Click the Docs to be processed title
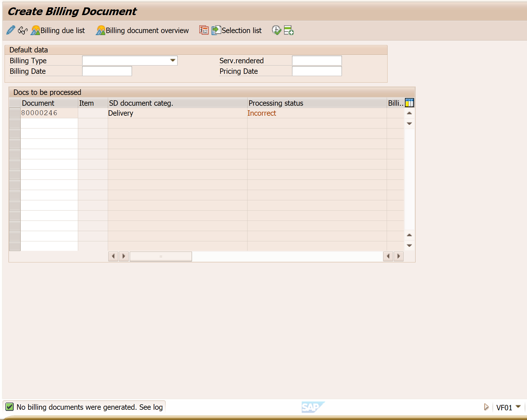This screenshot has width=527, height=420. pos(47,92)
